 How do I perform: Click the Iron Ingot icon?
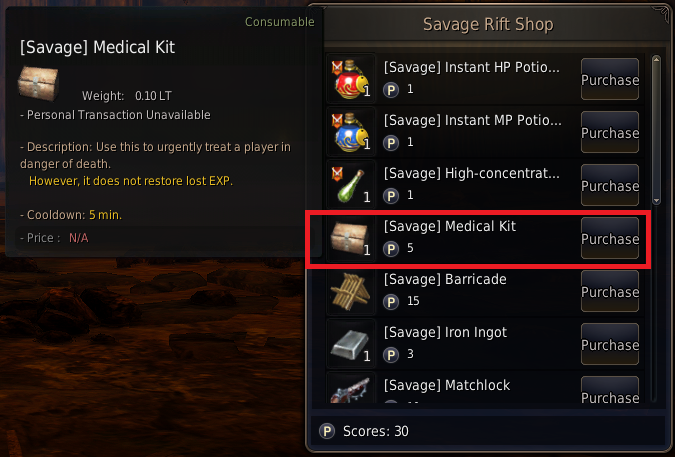tap(351, 343)
